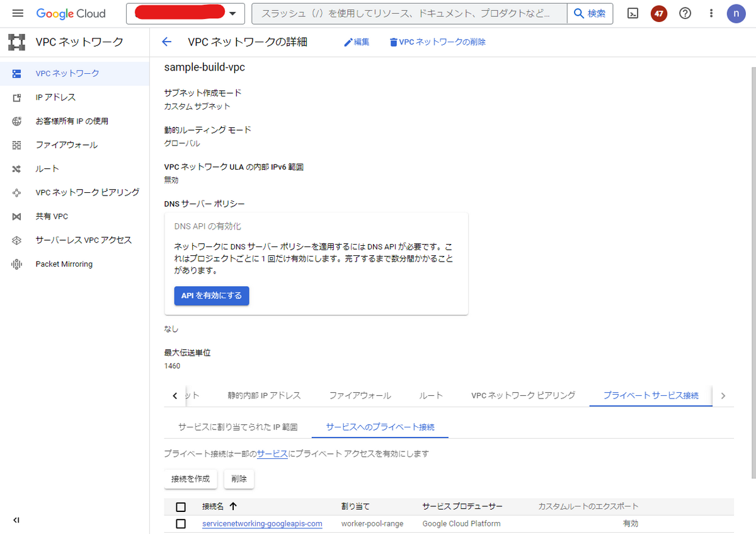Select サービスへのプライベート接続 subtab

pos(380,427)
